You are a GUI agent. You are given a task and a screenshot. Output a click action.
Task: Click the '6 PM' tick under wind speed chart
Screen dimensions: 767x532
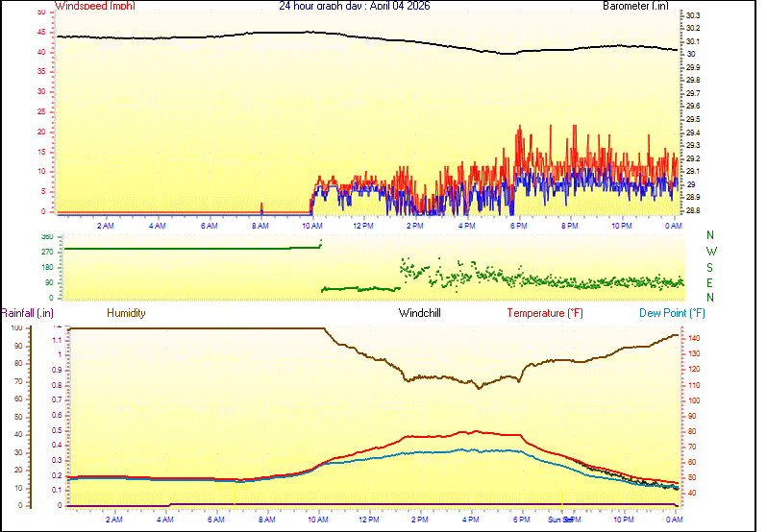[518, 226]
